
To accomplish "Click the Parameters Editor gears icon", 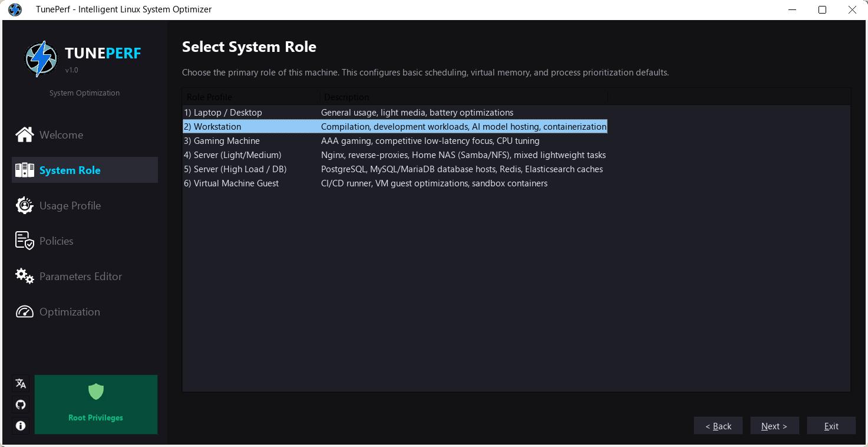I will pyautogui.click(x=25, y=276).
